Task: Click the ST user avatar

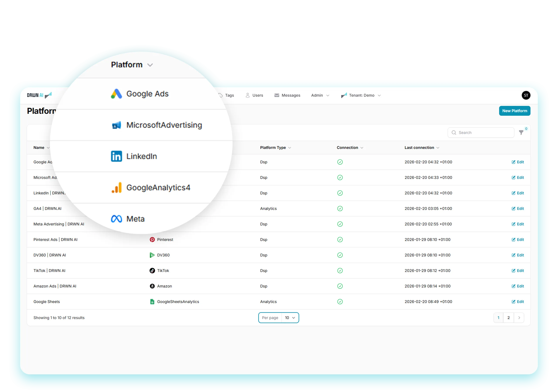Action: click(526, 95)
